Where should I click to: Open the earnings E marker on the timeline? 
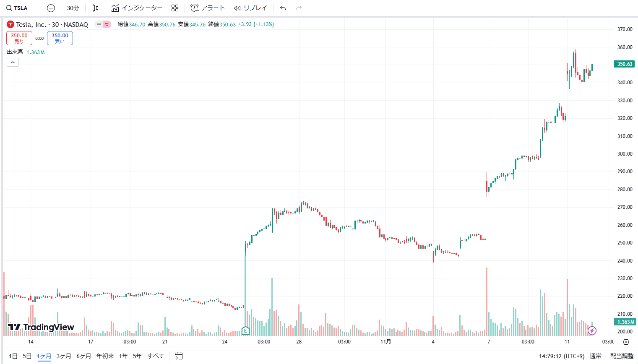tap(246, 330)
